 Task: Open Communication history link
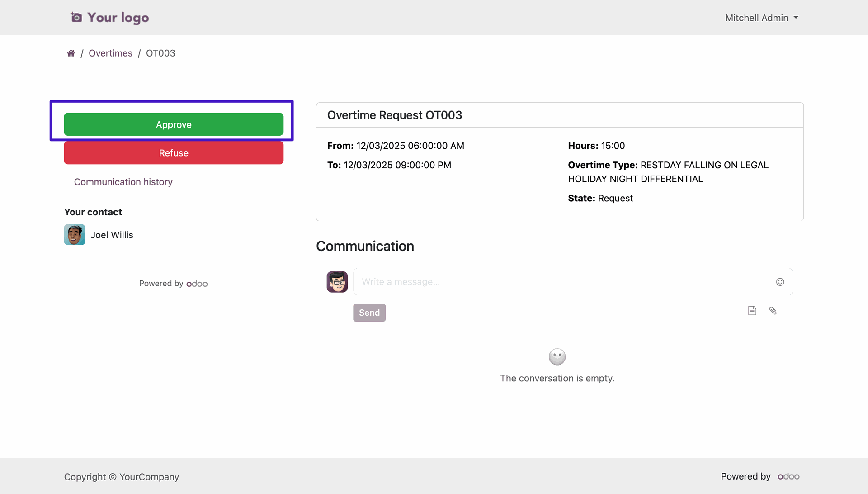click(x=123, y=182)
